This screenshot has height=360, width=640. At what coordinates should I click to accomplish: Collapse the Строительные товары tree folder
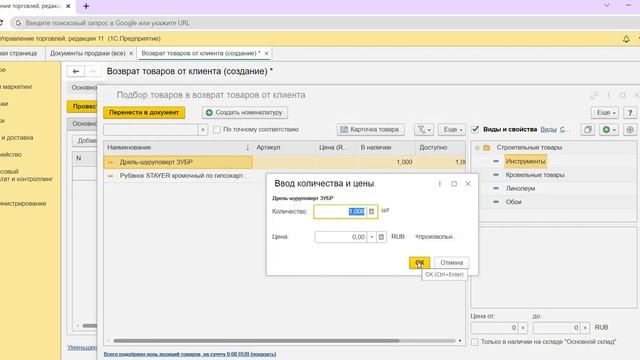pos(477,147)
